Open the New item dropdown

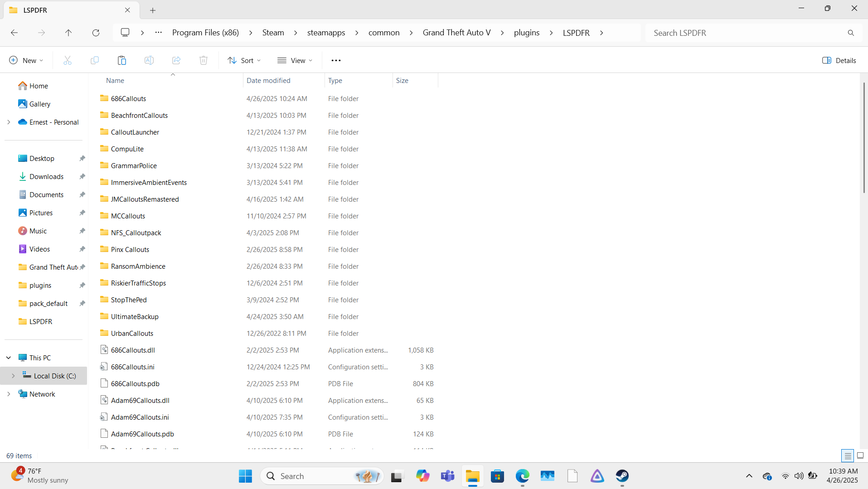point(26,60)
